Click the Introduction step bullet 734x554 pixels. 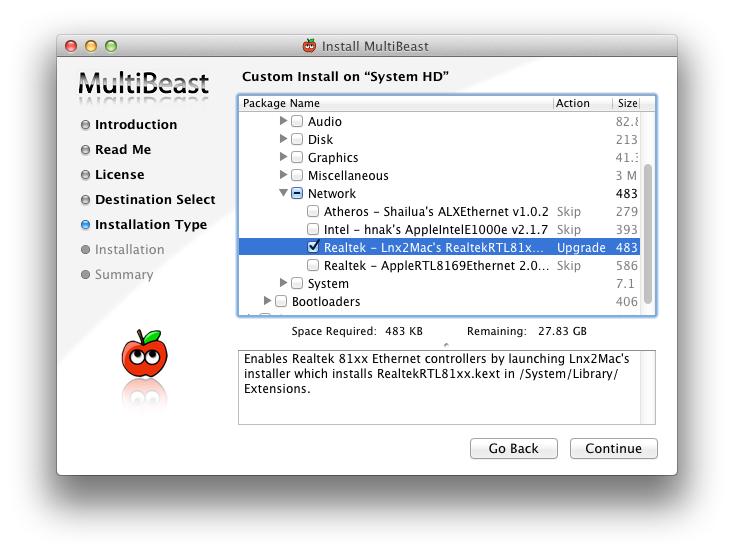tap(85, 125)
